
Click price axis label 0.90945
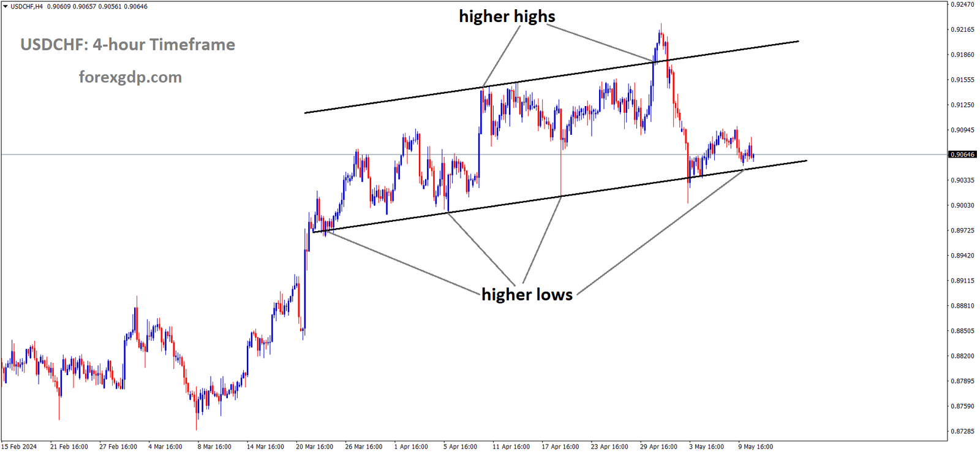(962, 130)
